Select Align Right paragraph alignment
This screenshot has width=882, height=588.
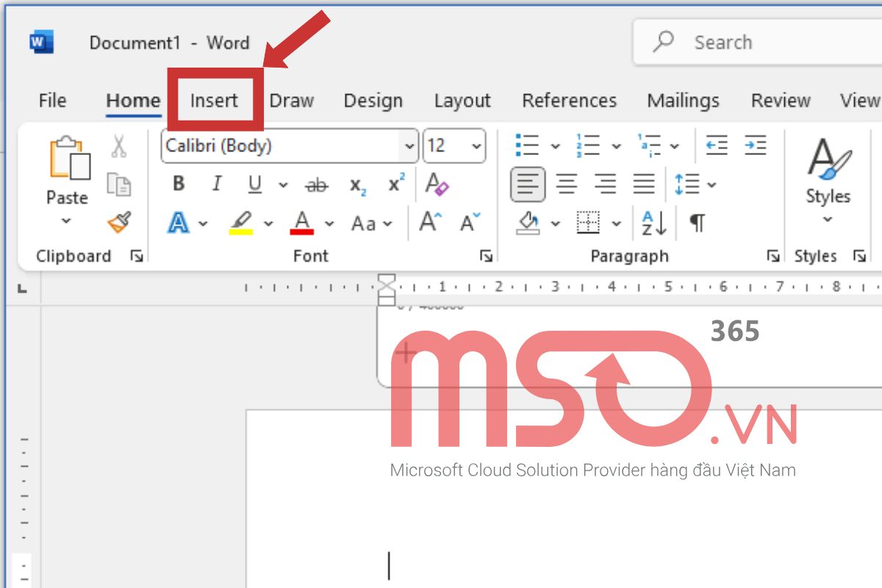[605, 184]
